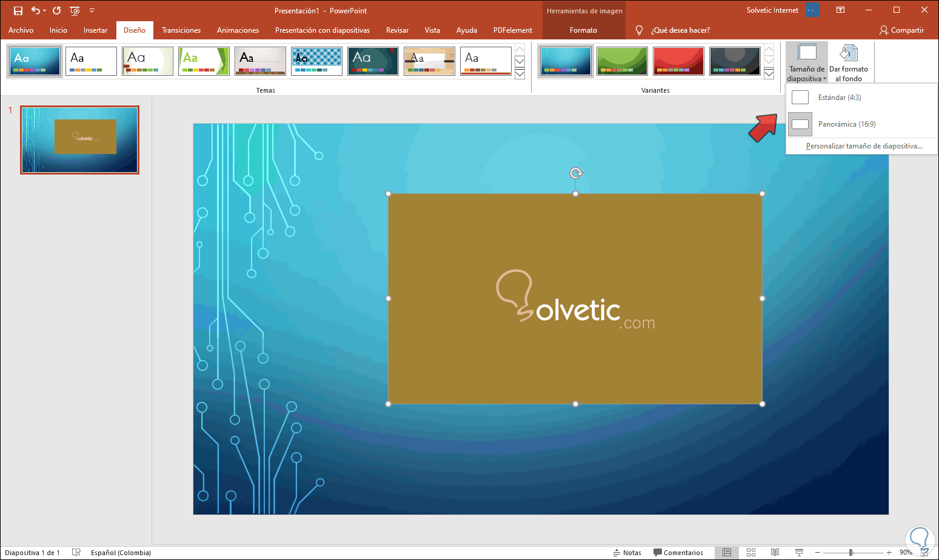Adjust the zoom slider handle

pyautogui.click(x=851, y=553)
